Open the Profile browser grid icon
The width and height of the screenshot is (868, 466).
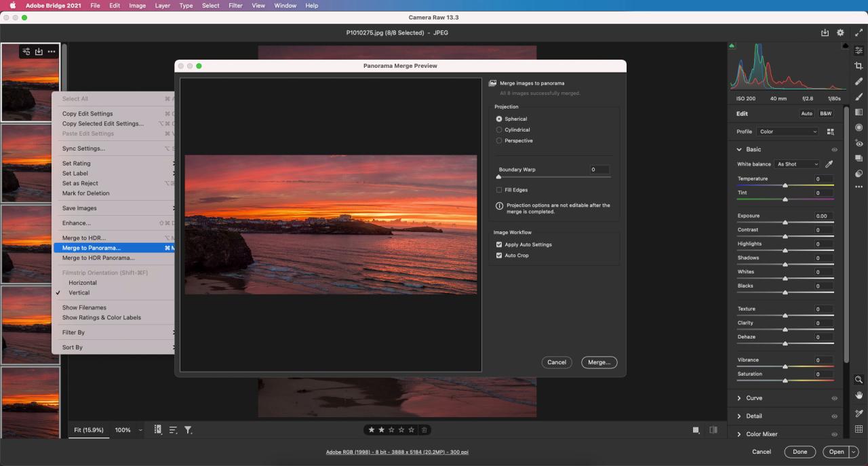point(831,131)
